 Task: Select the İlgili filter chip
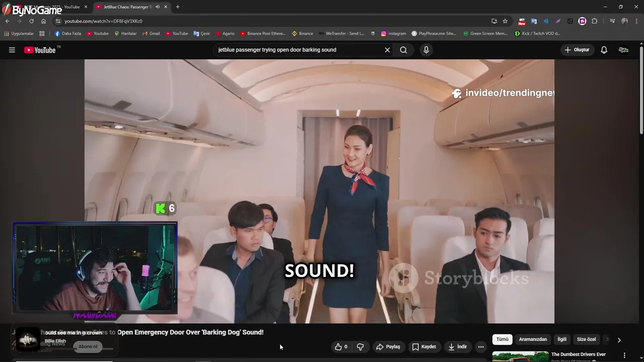(x=562, y=339)
